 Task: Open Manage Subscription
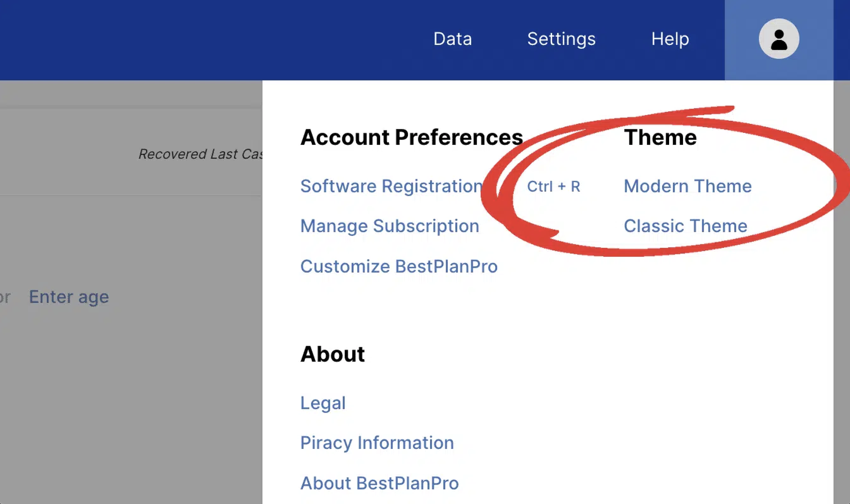pyautogui.click(x=390, y=226)
